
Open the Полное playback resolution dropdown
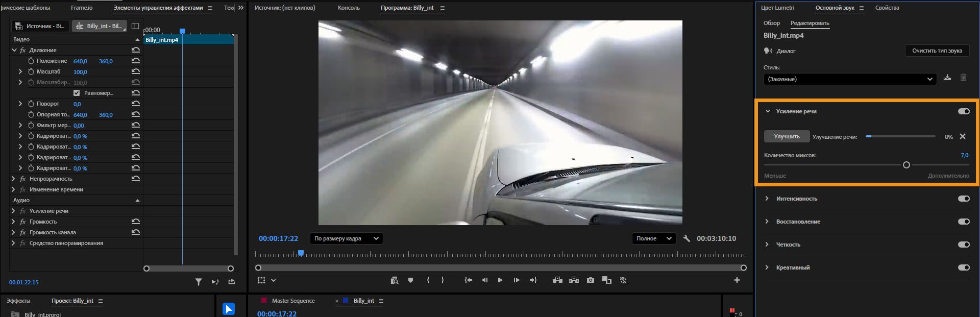[x=654, y=238]
